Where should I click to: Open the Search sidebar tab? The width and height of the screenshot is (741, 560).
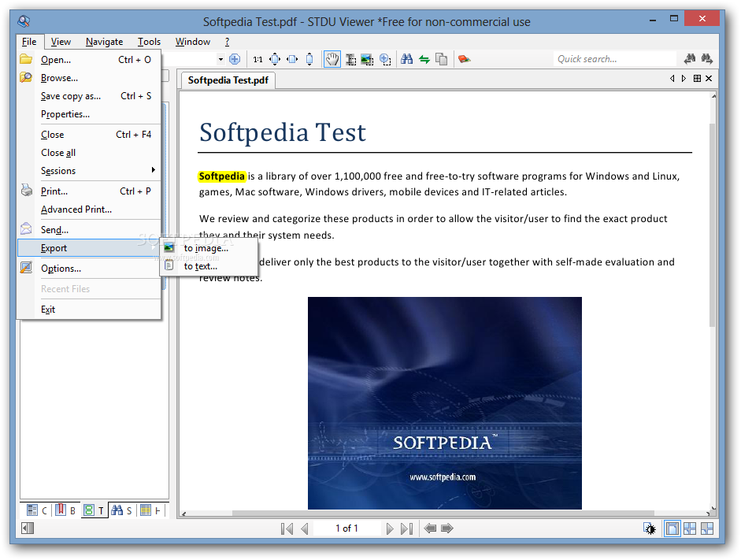point(122,510)
